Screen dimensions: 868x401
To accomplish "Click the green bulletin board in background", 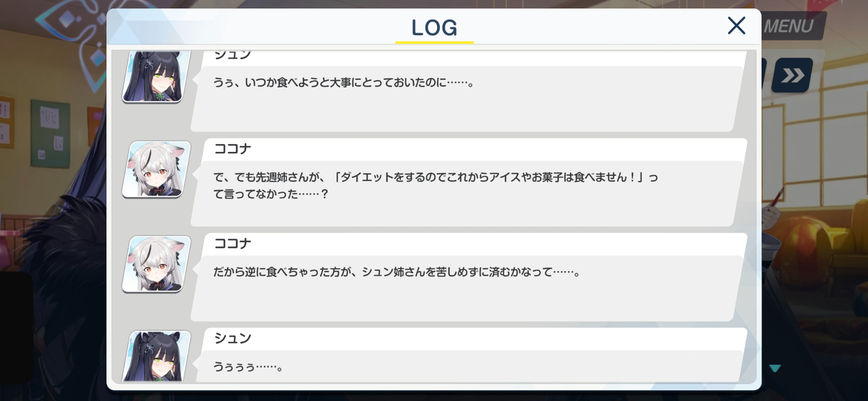I will click(50, 134).
